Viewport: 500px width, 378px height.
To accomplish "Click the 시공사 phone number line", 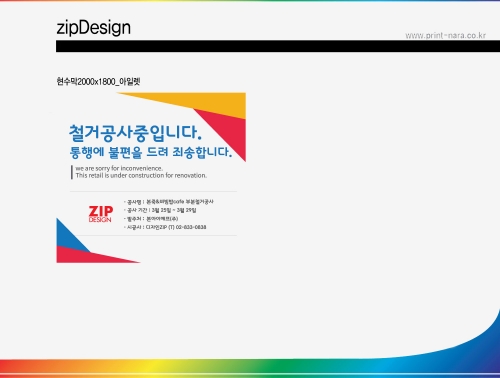I will pos(165,227).
